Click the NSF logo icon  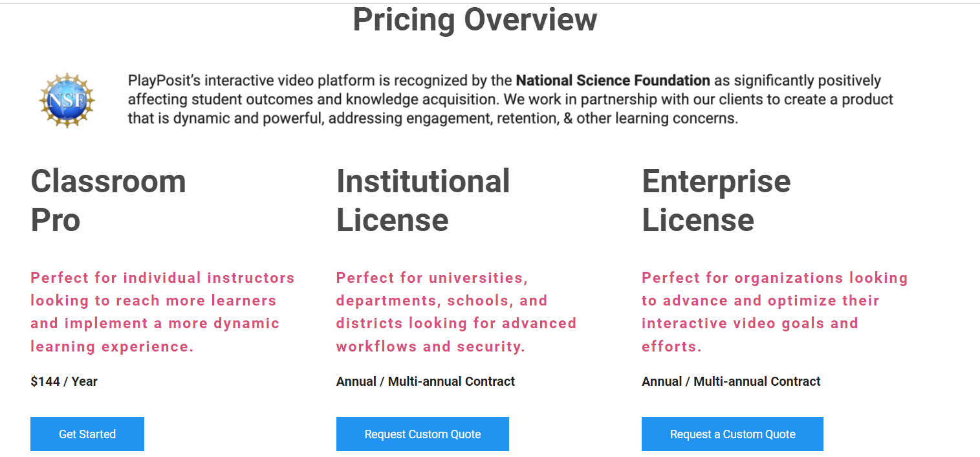(67, 100)
